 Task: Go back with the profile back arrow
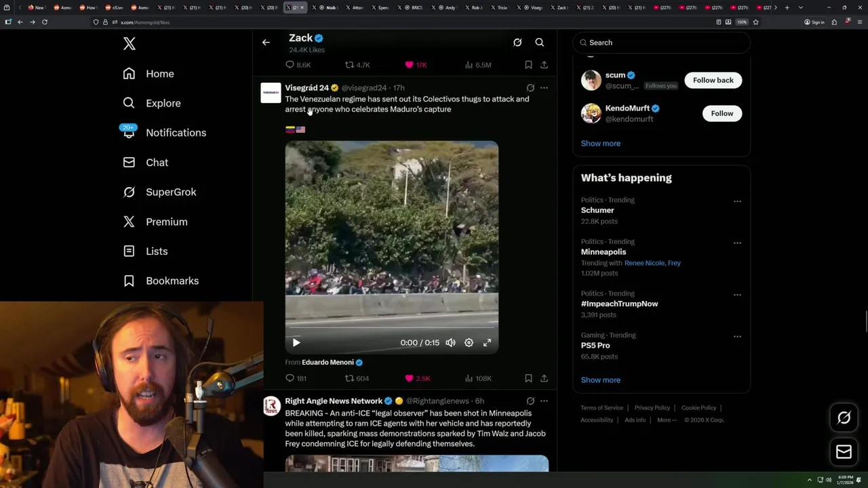pyautogui.click(x=266, y=42)
